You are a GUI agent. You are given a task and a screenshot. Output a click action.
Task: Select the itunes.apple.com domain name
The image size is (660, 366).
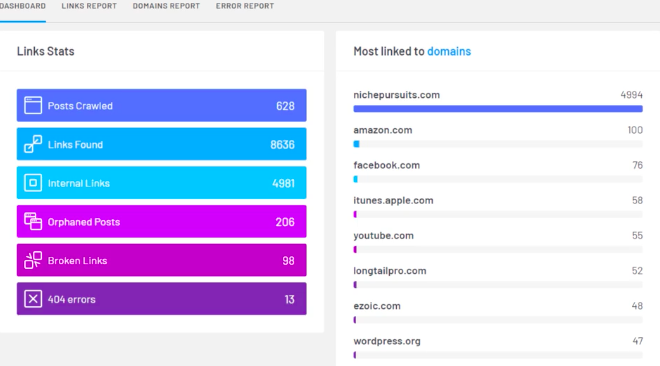click(x=393, y=201)
